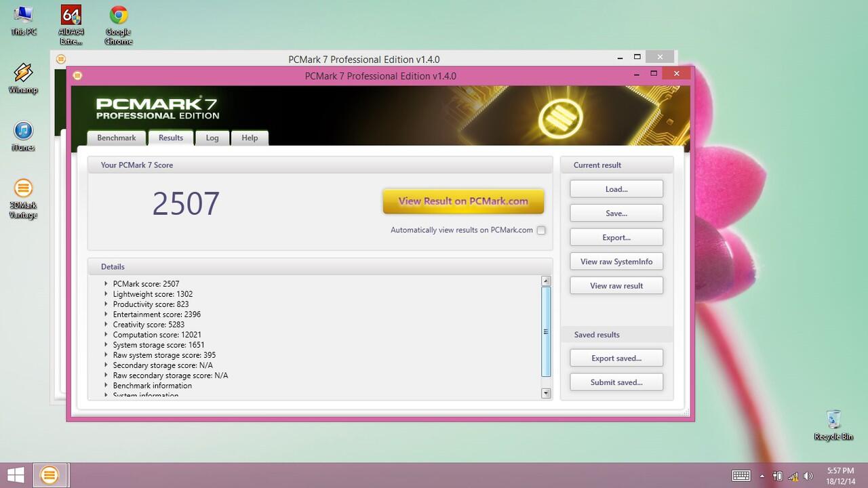This screenshot has width=868, height=488.
Task: Click the Load... button
Action: click(x=616, y=189)
